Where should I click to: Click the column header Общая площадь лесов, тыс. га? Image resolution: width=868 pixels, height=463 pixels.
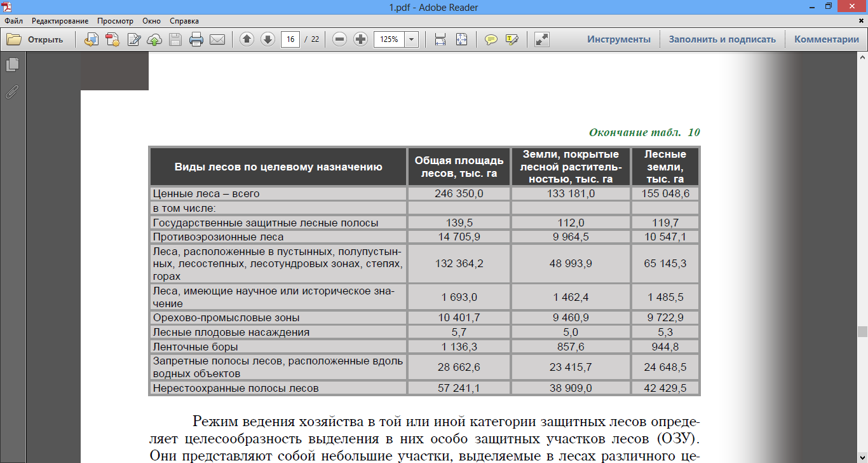pyautogui.click(x=459, y=167)
